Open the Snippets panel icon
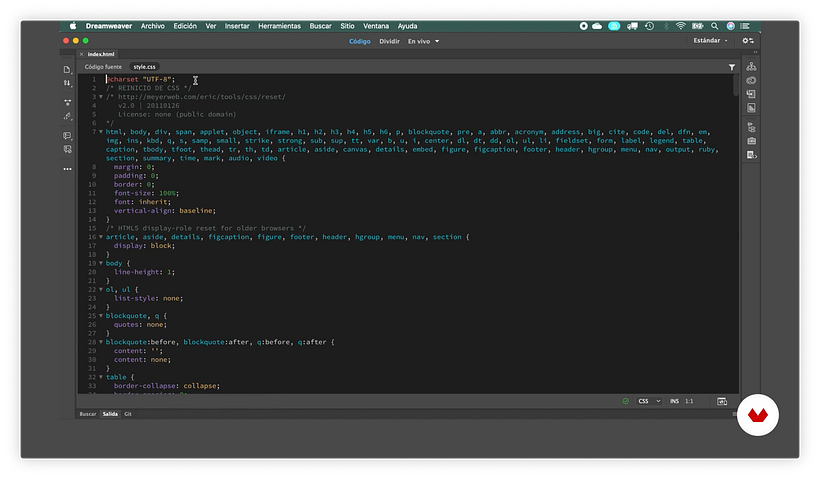 coord(751,155)
